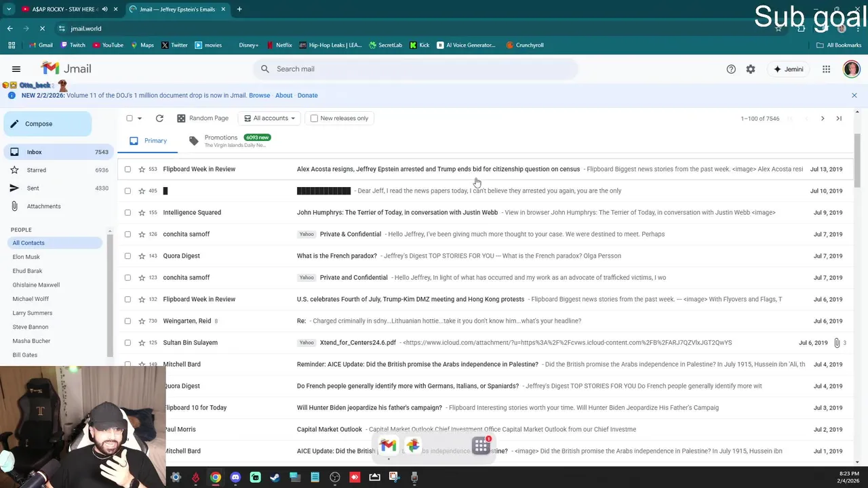Dismiss the announcement banner
This screenshot has width=868, height=488.
pyautogui.click(x=854, y=96)
